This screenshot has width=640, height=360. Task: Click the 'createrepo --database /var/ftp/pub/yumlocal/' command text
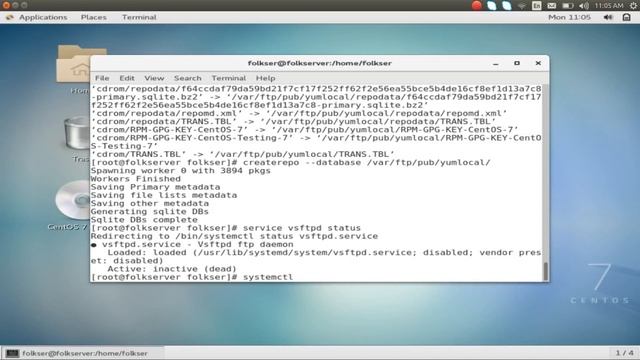tap(367, 162)
